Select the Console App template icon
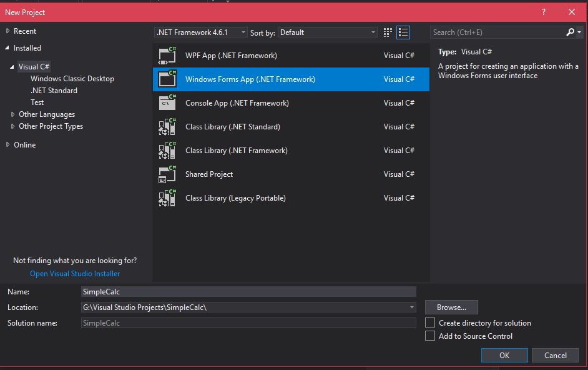 pyautogui.click(x=167, y=103)
